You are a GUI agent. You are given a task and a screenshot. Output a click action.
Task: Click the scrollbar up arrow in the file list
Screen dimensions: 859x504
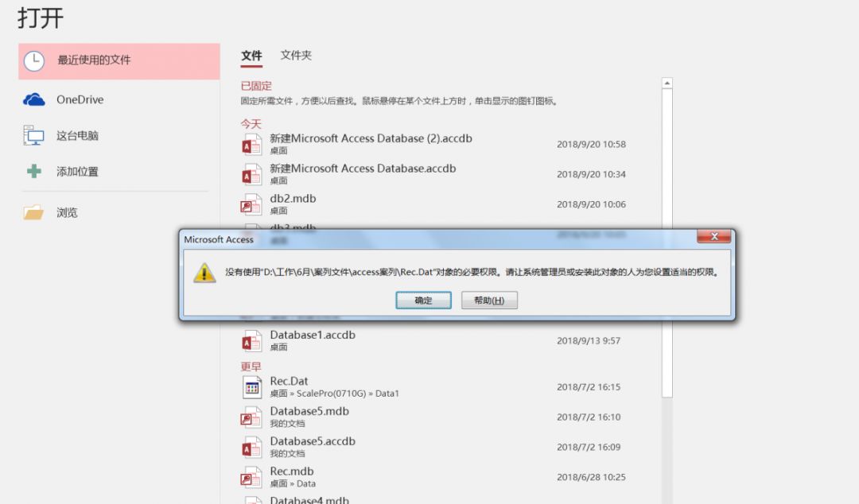point(667,83)
